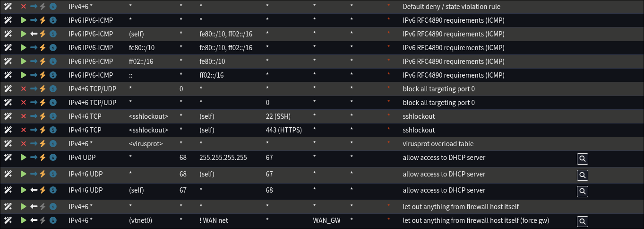Click the grey lightning icon on the force gw rule

[x=43, y=220]
